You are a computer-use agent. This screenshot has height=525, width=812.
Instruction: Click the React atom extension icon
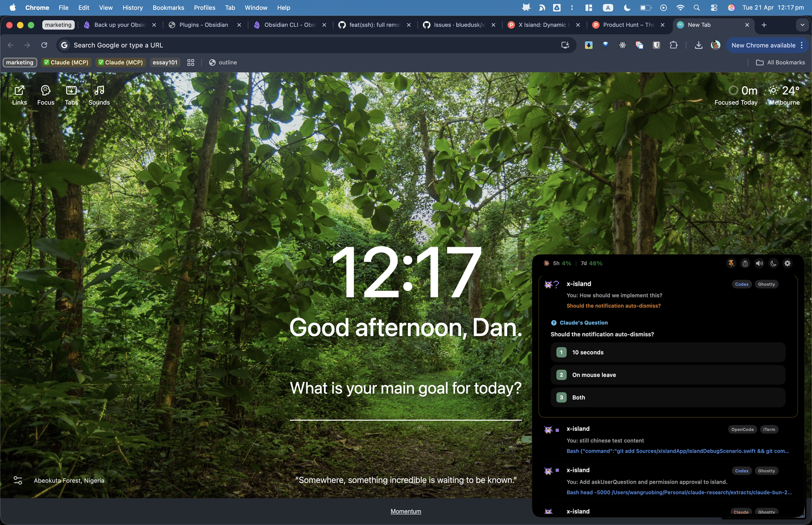click(623, 45)
